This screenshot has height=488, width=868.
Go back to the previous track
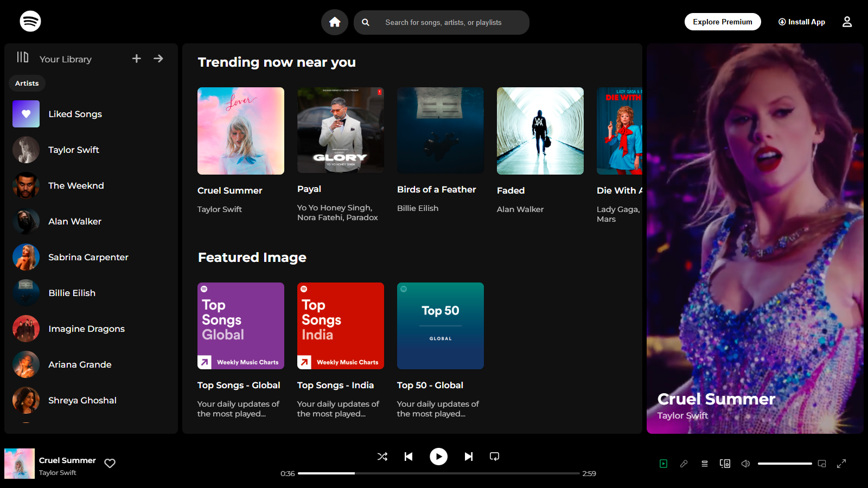click(409, 457)
